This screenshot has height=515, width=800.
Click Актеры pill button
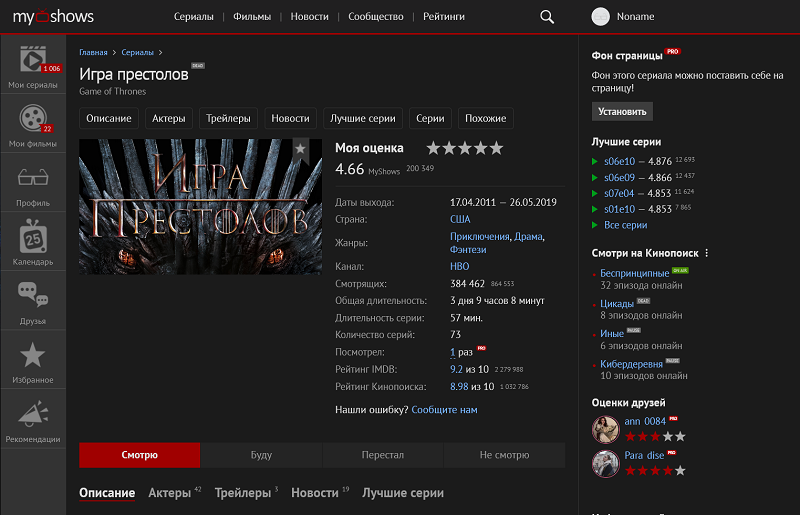(169, 118)
